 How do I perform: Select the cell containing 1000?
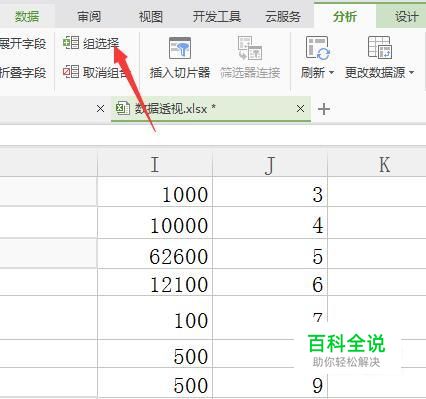155,193
